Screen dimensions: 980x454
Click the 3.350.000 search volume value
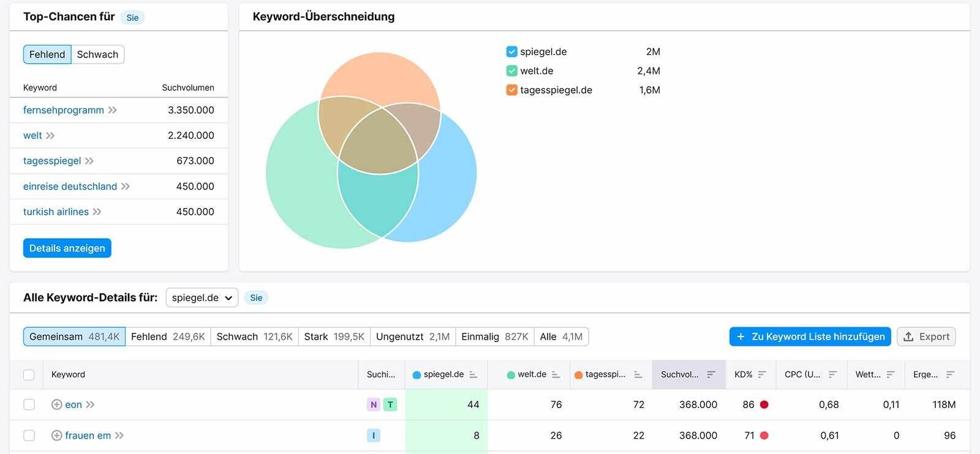pos(191,110)
